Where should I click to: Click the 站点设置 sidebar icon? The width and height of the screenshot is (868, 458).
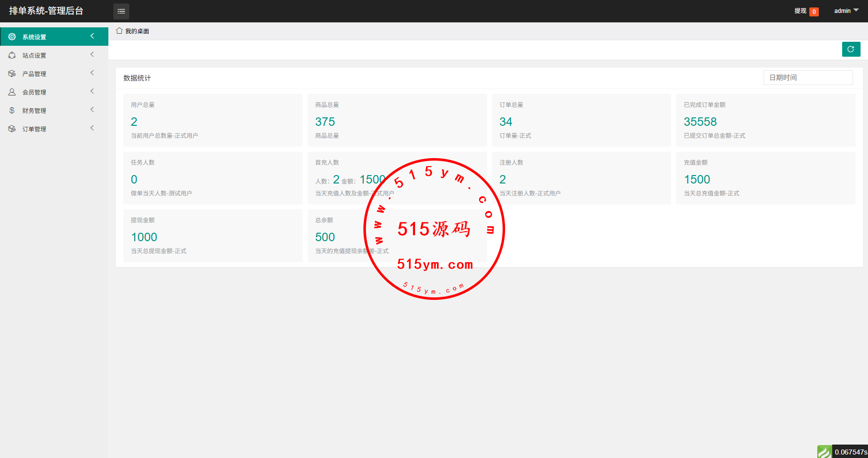tap(12, 55)
